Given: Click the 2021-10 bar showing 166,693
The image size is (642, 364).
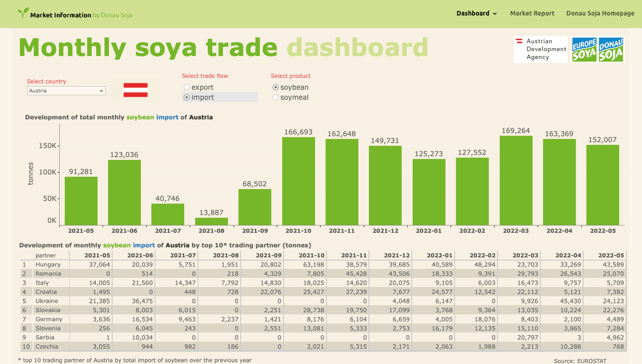Looking at the screenshot, I should [x=299, y=181].
